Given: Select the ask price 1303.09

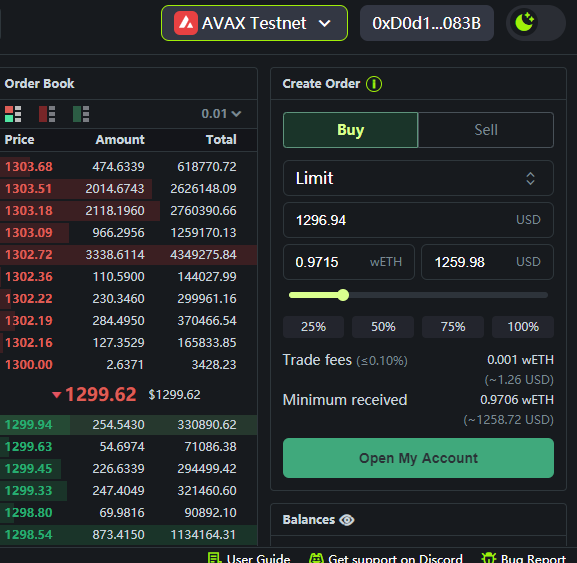Looking at the screenshot, I should pos(29,233).
